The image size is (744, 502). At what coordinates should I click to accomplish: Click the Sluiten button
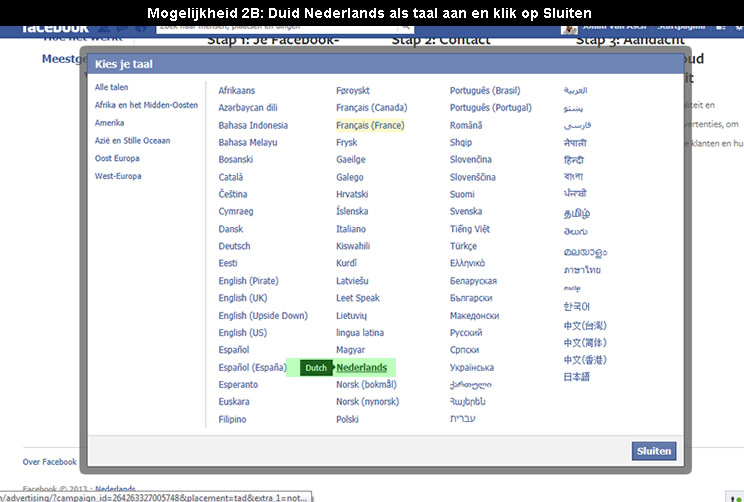pyautogui.click(x=654, y=451)
